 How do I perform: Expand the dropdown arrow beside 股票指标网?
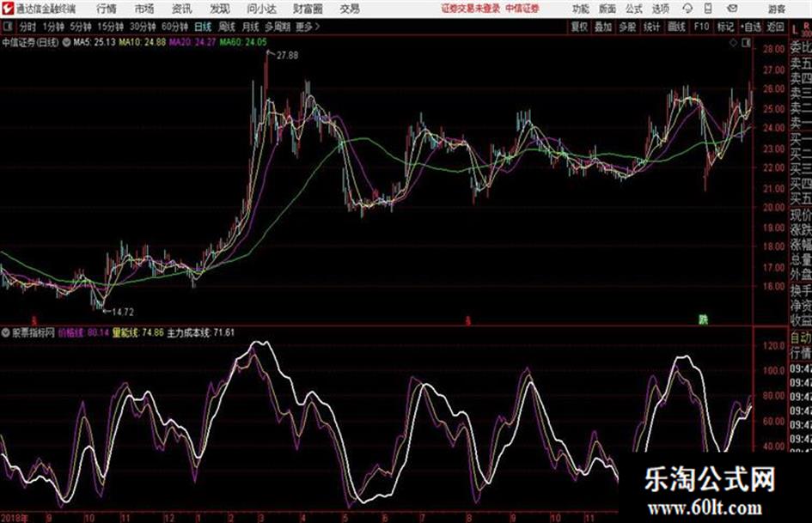pyautogui.click(x=6, y=332)
